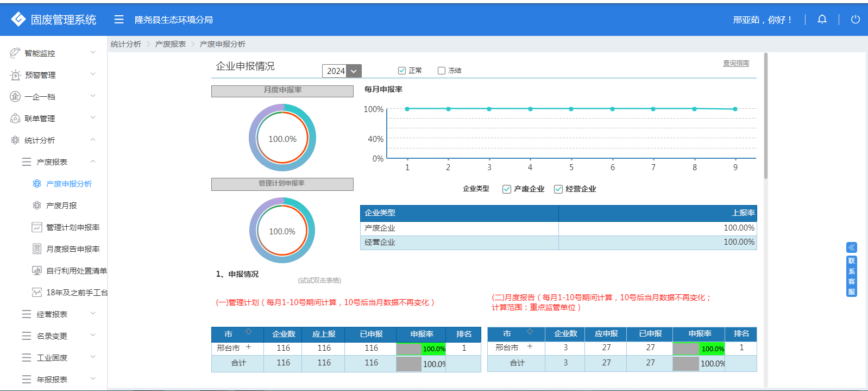868x391 pixels.
Task: Open the notification bell
Action: tap(822, 20)
